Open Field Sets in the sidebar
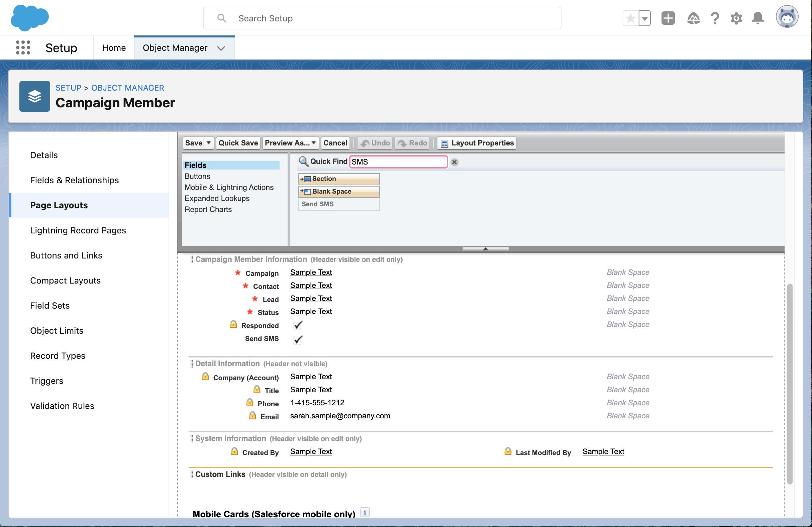Screen dimensions: 812x527 (50, 306)
